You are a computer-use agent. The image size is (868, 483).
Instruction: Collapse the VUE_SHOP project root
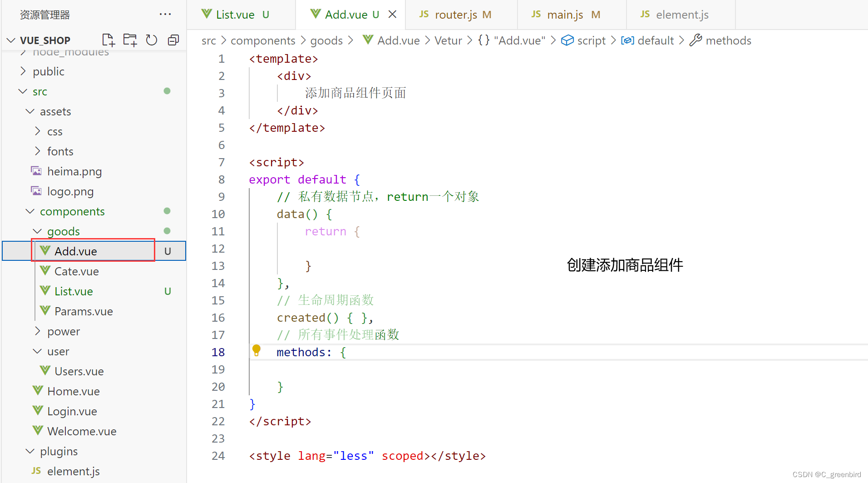(x=11, y=40)
